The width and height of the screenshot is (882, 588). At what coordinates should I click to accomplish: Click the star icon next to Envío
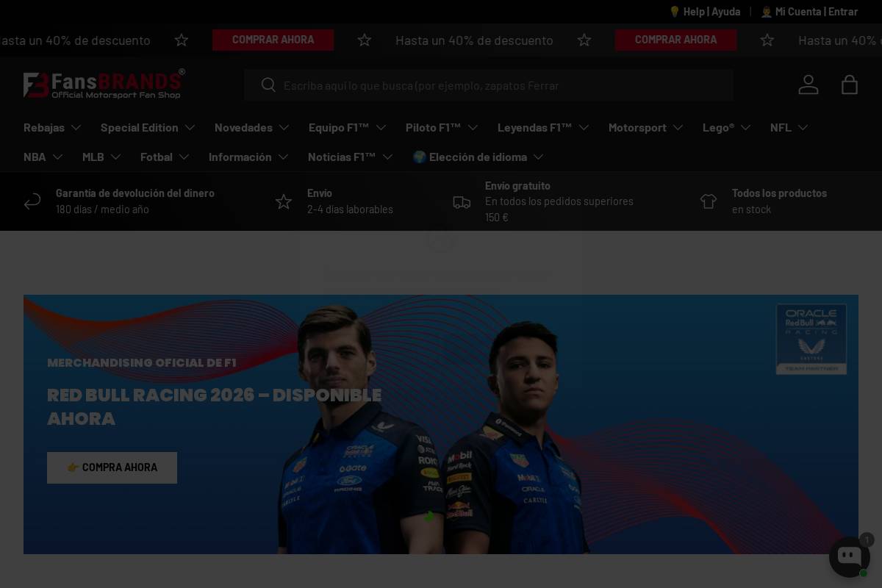pos(284,201)
